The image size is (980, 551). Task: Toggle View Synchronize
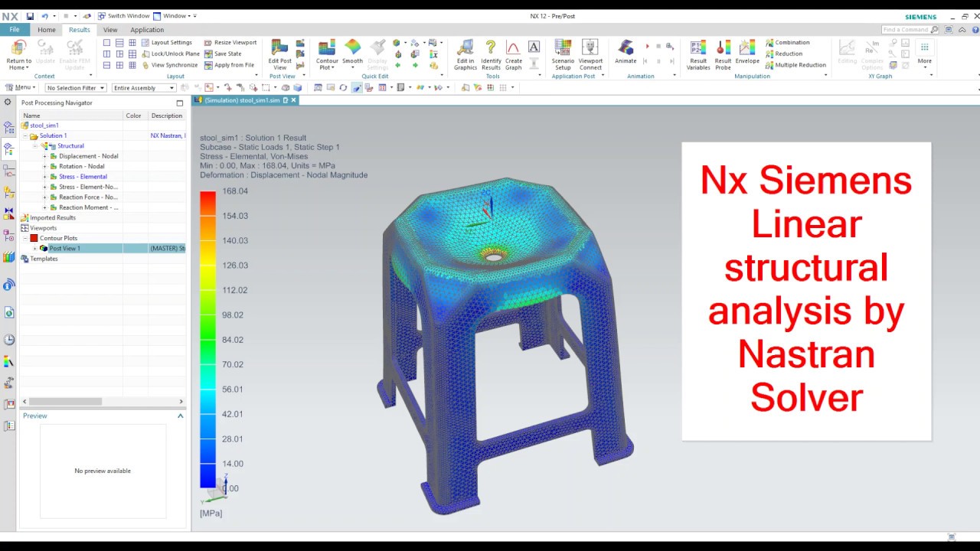tap(169, 65)
